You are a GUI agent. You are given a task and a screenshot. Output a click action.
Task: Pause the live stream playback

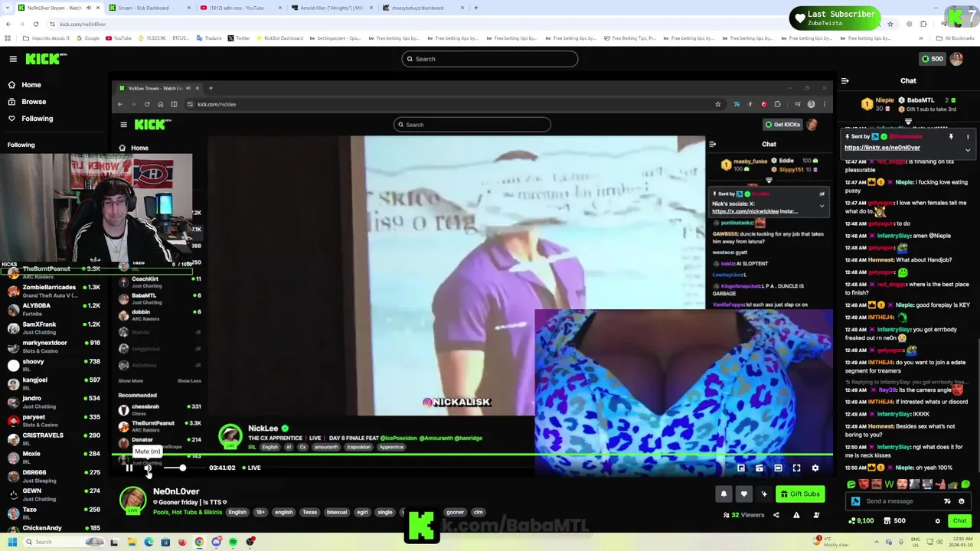click(129, 468)
